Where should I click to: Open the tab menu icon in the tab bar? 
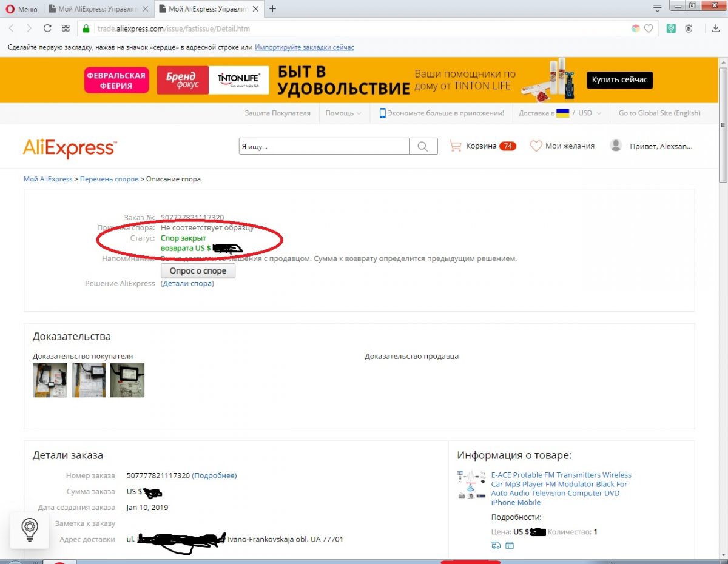tap(657, 8)
